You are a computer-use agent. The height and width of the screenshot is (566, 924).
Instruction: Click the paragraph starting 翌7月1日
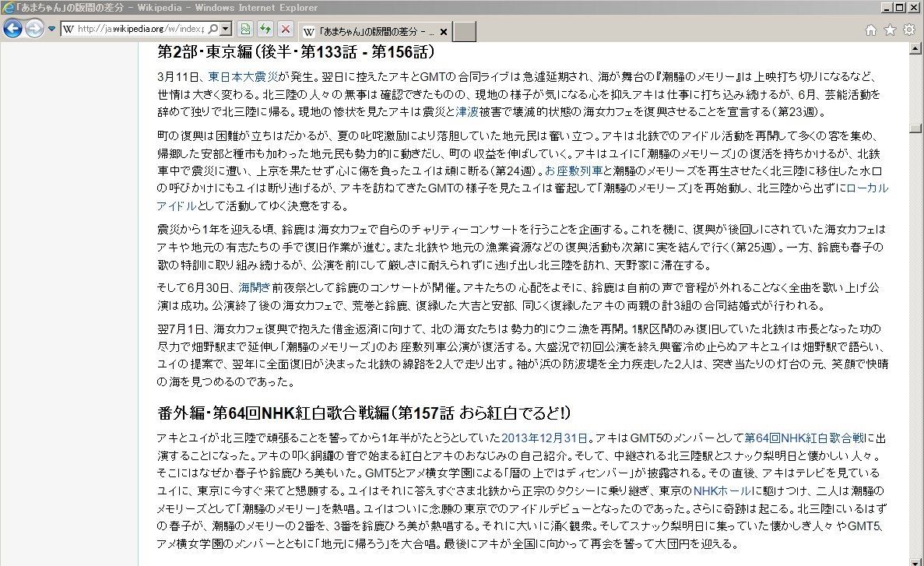point(522,355)
